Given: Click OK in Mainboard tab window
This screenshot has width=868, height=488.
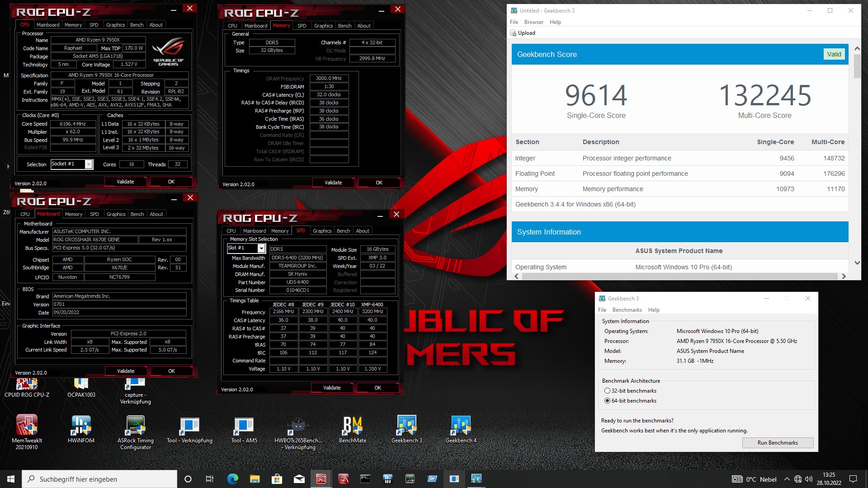Looking at the screenshot, I should [x=171, y=371].
